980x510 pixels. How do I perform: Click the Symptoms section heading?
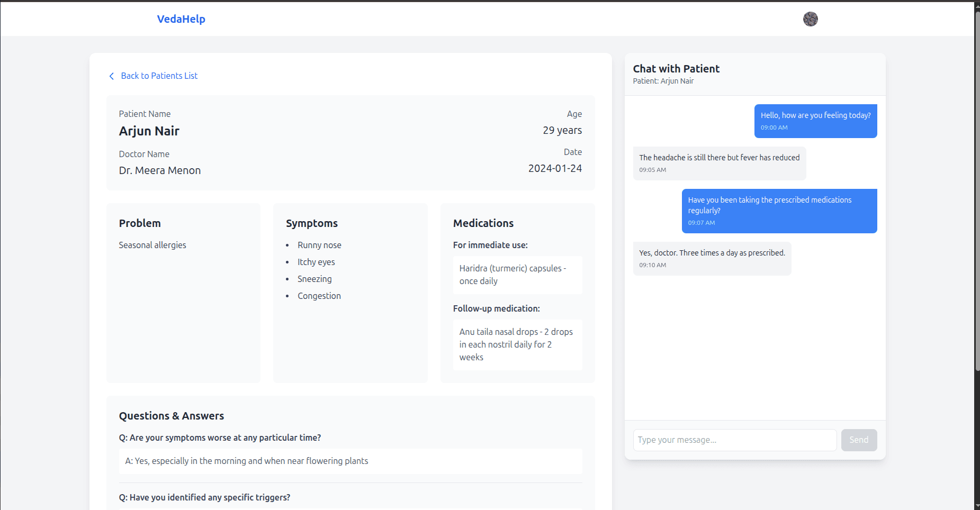point(312,223)
